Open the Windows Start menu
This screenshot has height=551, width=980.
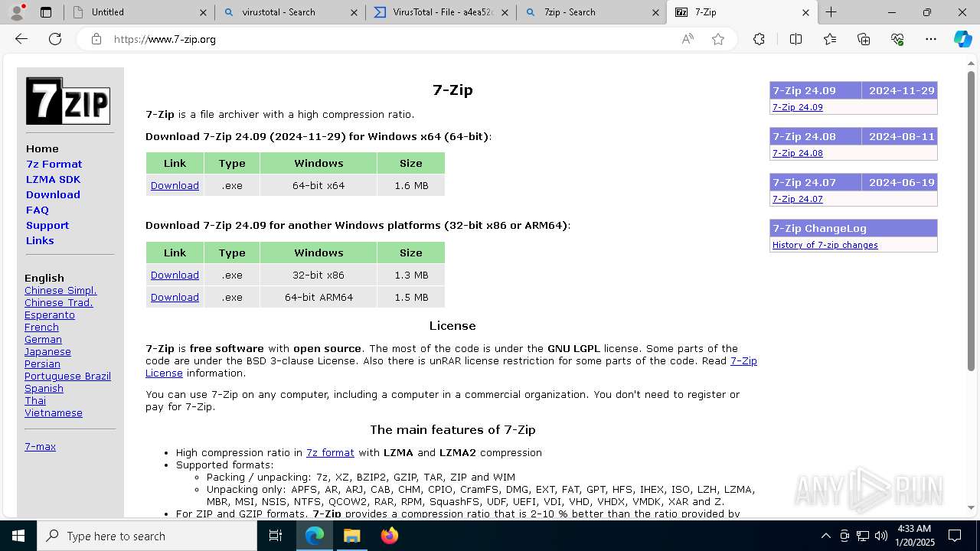(18, 536)
